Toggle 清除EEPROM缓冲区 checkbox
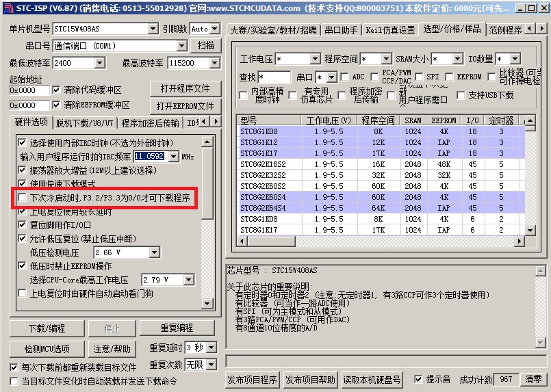 point(56,105)
